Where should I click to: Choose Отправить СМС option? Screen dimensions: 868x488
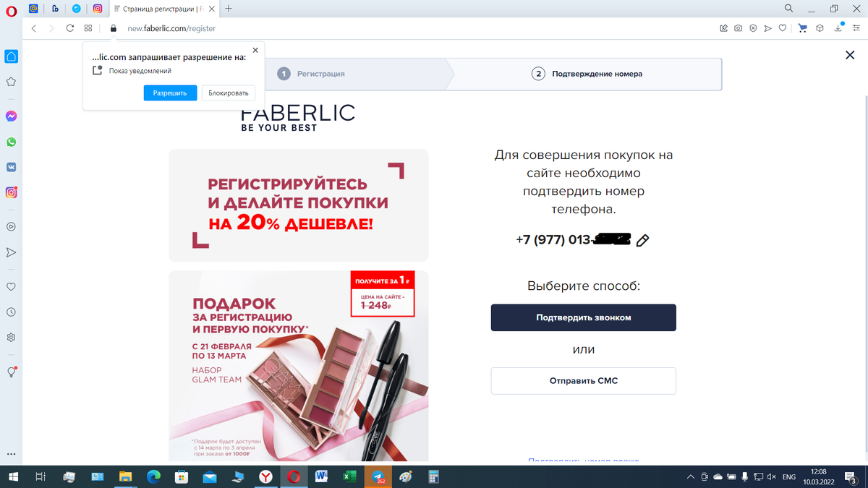coord(584,380)
